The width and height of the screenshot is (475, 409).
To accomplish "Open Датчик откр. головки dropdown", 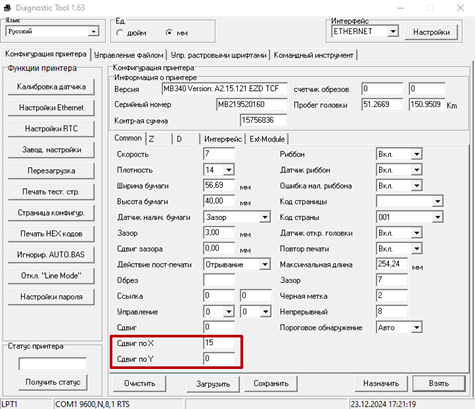I will [x=417, y=233].
